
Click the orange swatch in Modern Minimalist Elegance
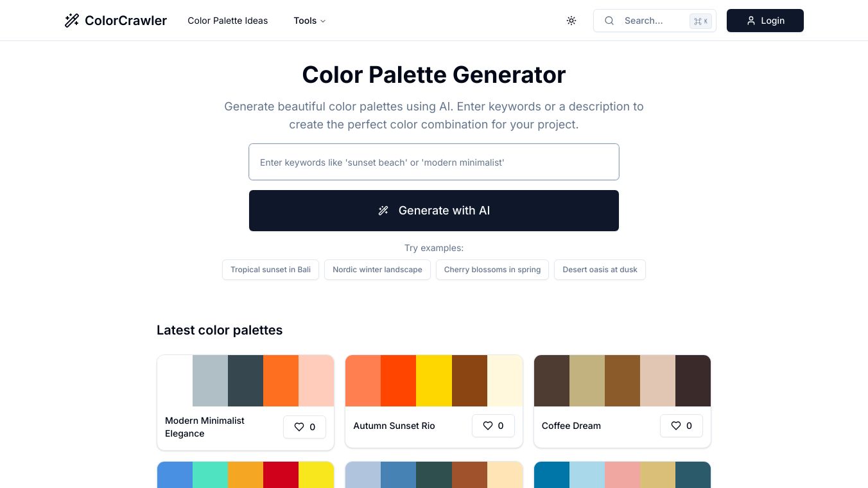click(281, 381)
